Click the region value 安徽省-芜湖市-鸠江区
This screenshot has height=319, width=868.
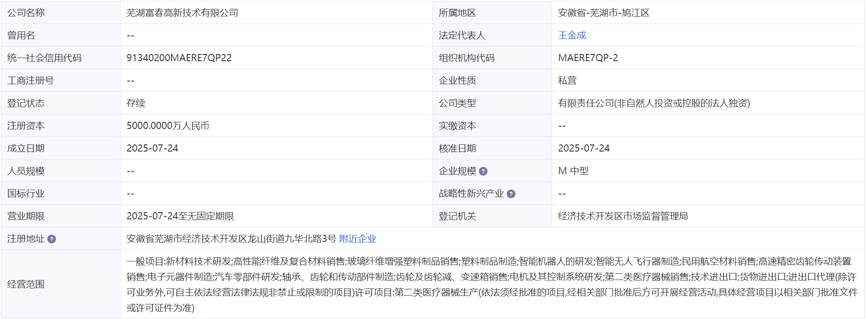603,13
